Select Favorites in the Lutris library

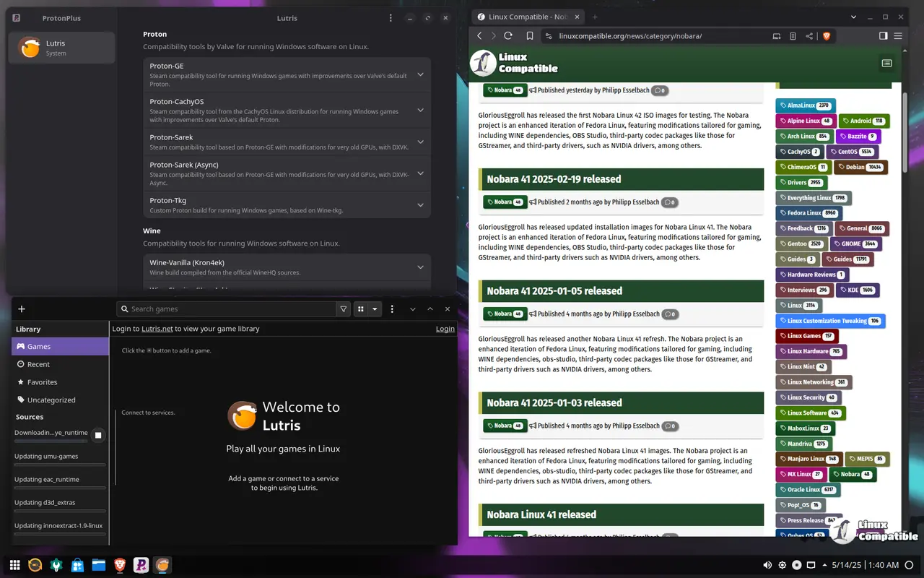coord(42,382)
